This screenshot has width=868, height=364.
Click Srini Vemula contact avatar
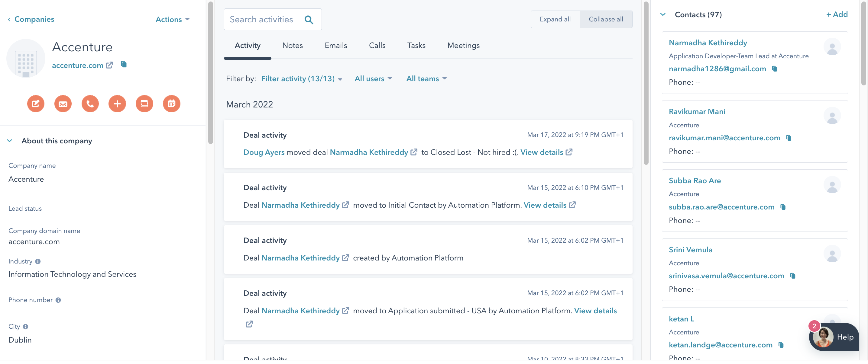click(832, 254)
